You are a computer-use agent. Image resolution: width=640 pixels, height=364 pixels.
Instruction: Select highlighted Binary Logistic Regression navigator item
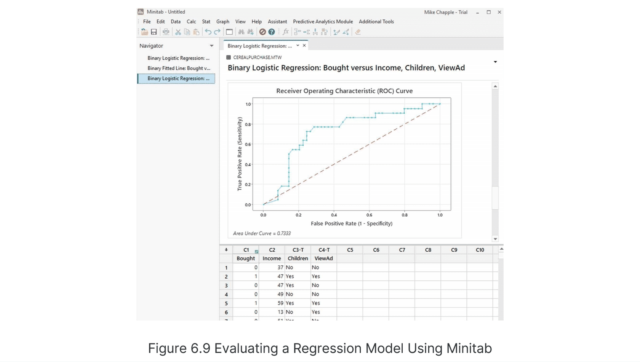[176, 78]
